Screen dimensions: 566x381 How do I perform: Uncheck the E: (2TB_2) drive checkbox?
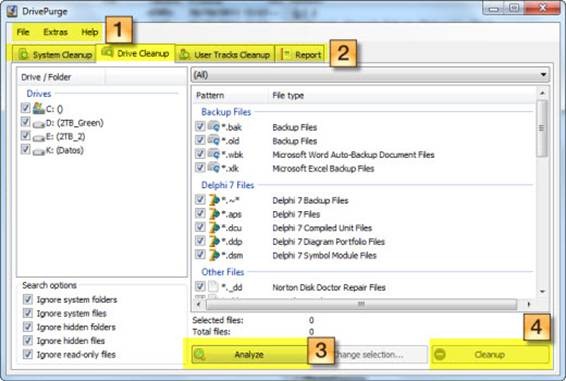tap(25, 135)
